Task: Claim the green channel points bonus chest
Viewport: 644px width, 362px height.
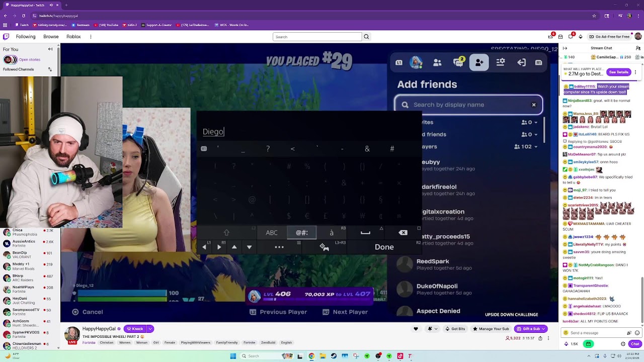Action: [588, 344]
